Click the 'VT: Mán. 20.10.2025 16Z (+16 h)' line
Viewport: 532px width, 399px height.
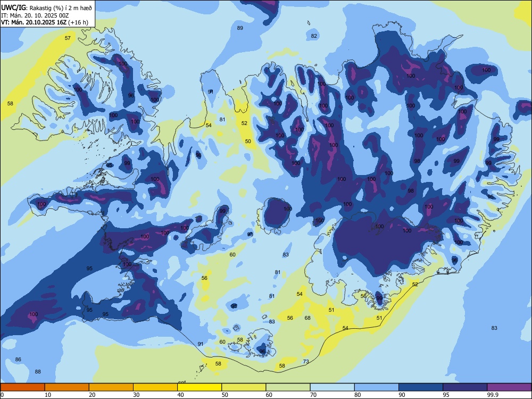[x=45, y=22]
